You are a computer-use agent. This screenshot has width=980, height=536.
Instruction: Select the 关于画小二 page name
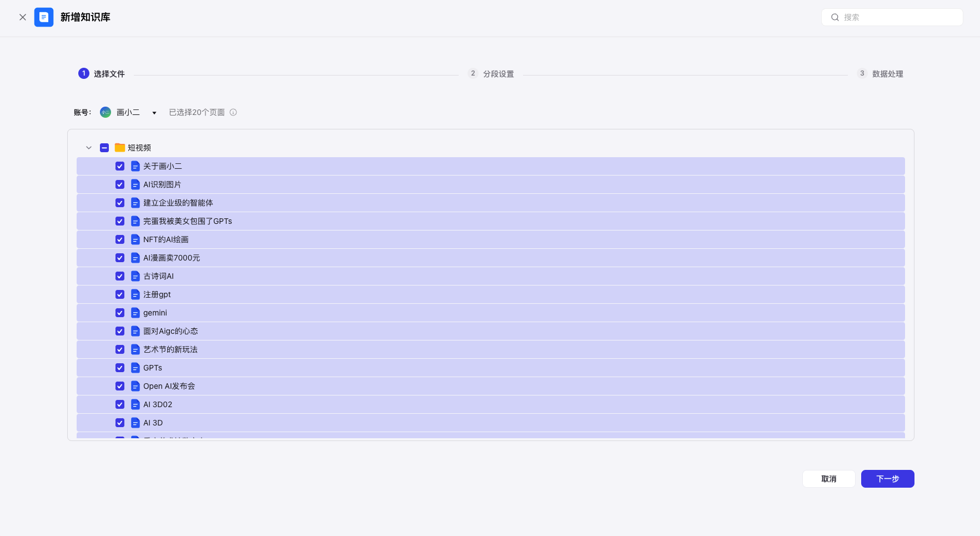click(163, 166)
